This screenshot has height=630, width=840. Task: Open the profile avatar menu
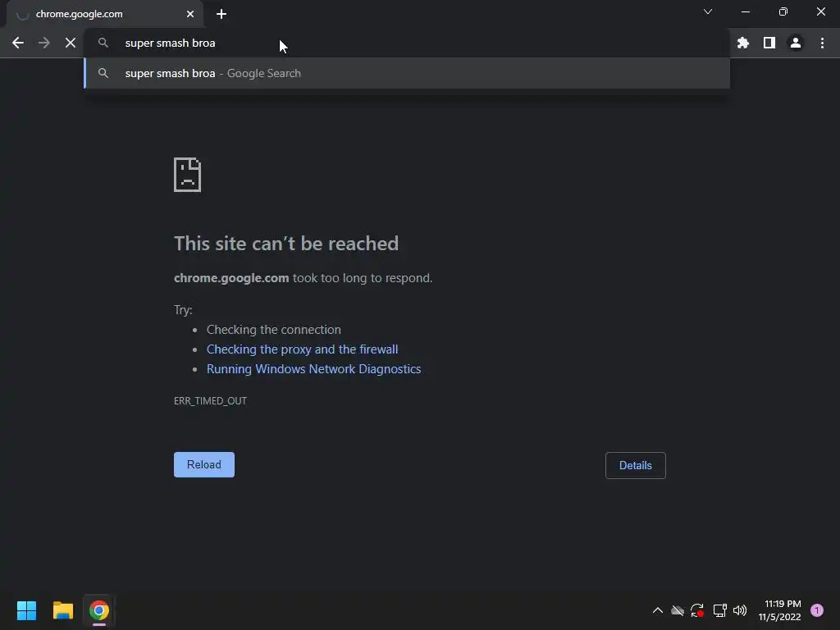pos(796,43)
